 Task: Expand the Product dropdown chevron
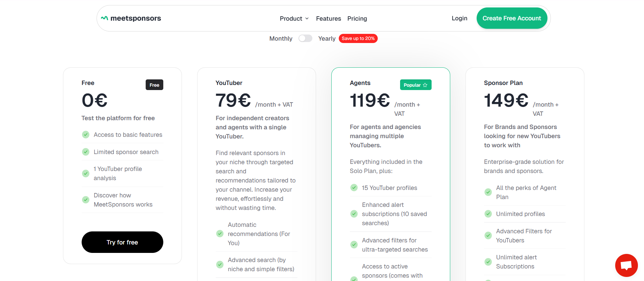(307, 19)
